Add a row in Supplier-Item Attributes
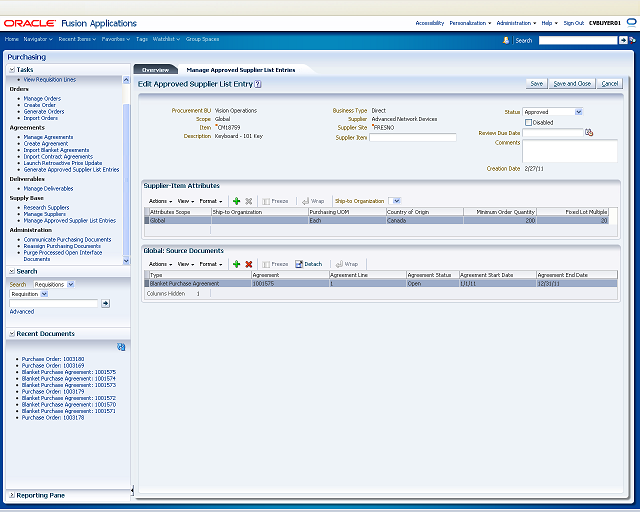 pyautogui.click(x=236, y=201)
